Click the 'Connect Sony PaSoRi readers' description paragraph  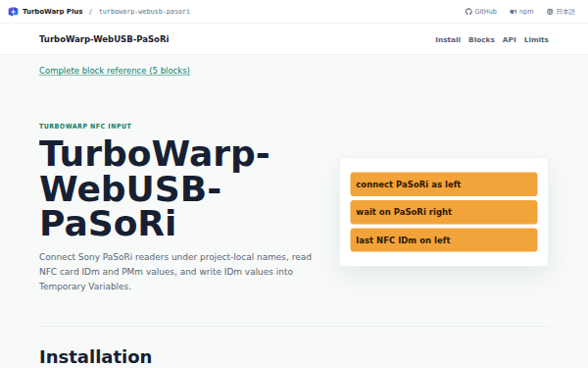(175, 272)
